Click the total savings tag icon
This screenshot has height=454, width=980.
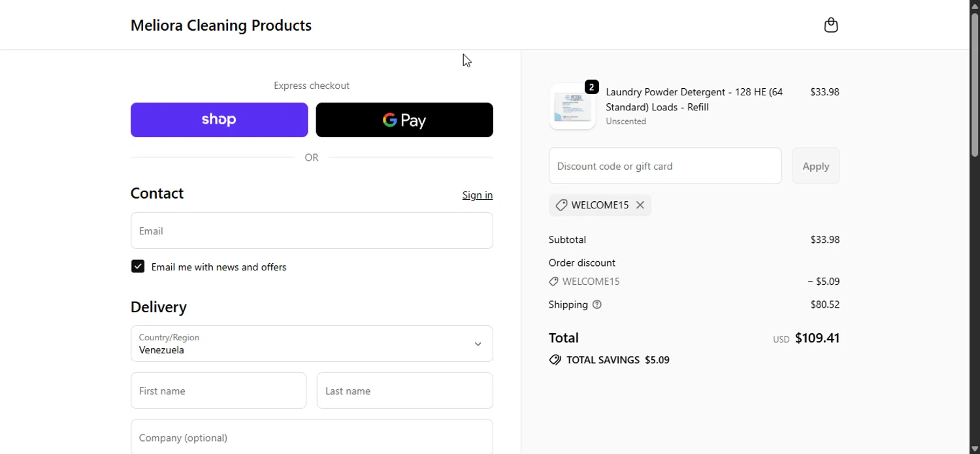[x=555, y=360]
